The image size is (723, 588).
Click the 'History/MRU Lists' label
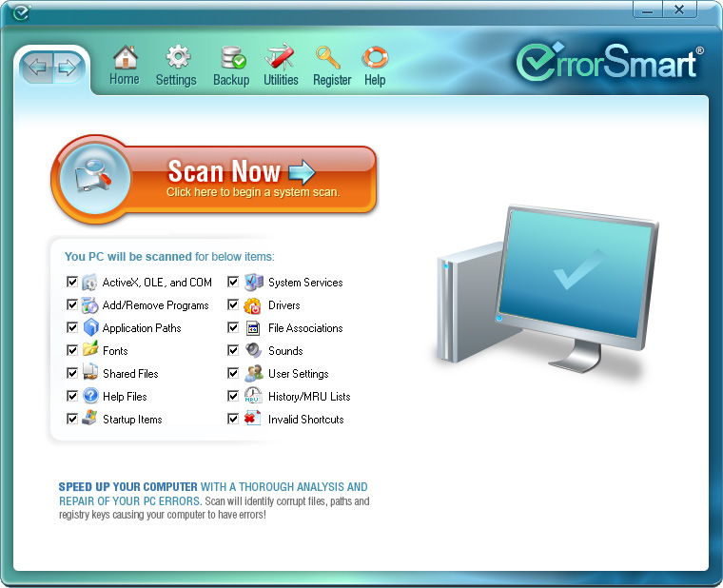coord(309,397)
